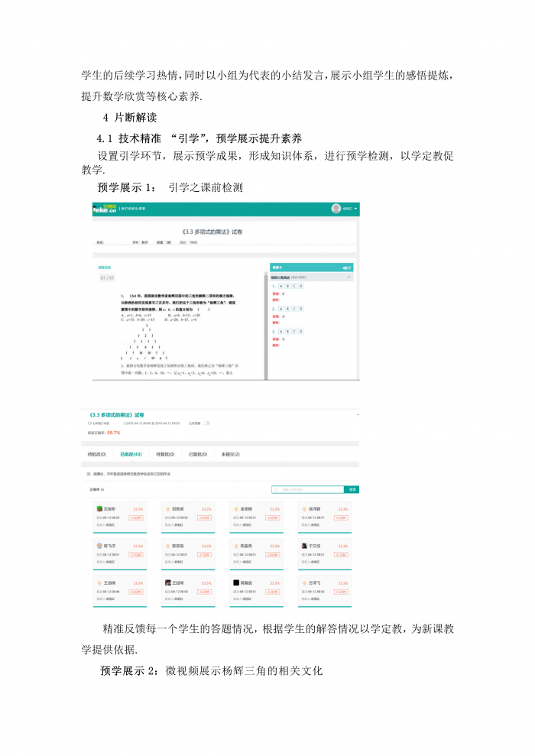The image size is (535, 756).
Task: Open the 已批改(43) tab
Action: click(131, 454)
